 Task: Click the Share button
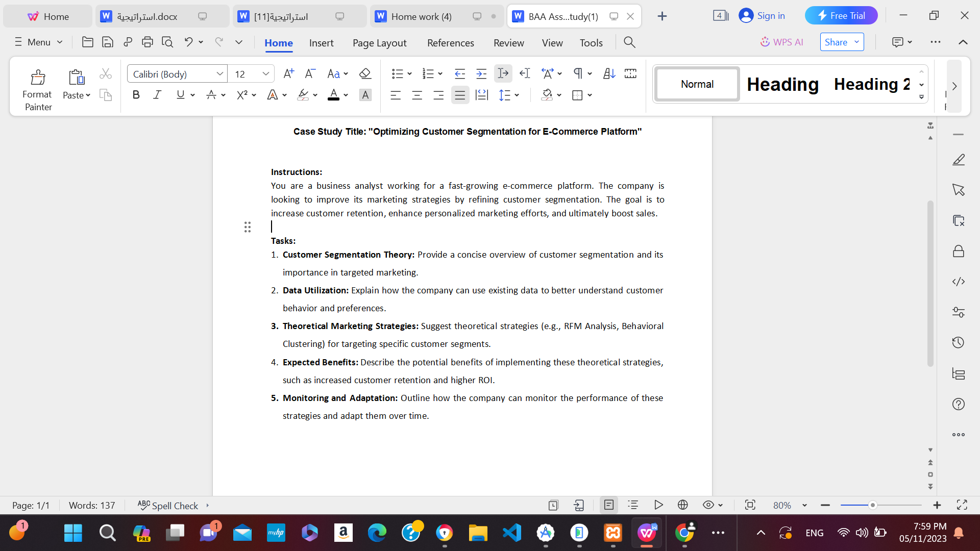[841, 42]
